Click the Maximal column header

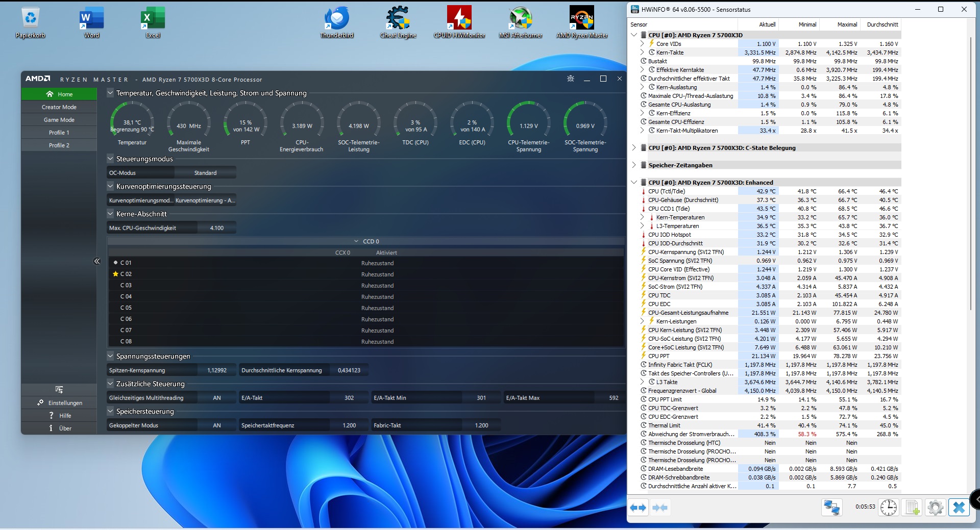click(x=840, y=24)
